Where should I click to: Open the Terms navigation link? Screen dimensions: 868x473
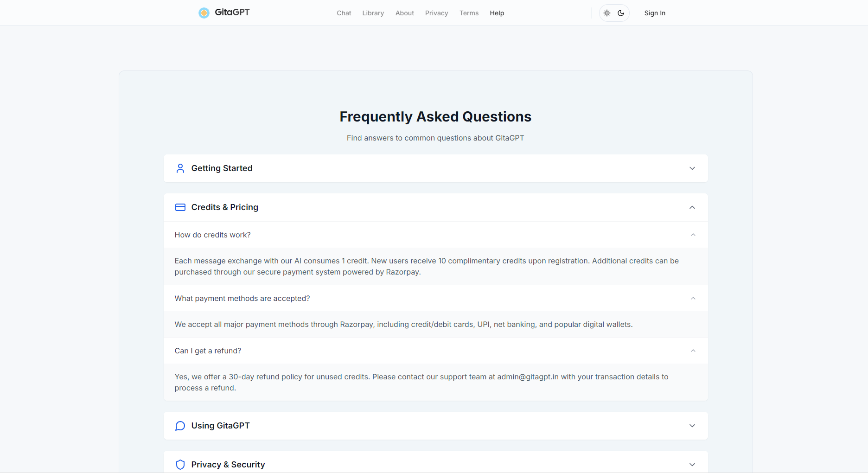(x=469, y=13)
